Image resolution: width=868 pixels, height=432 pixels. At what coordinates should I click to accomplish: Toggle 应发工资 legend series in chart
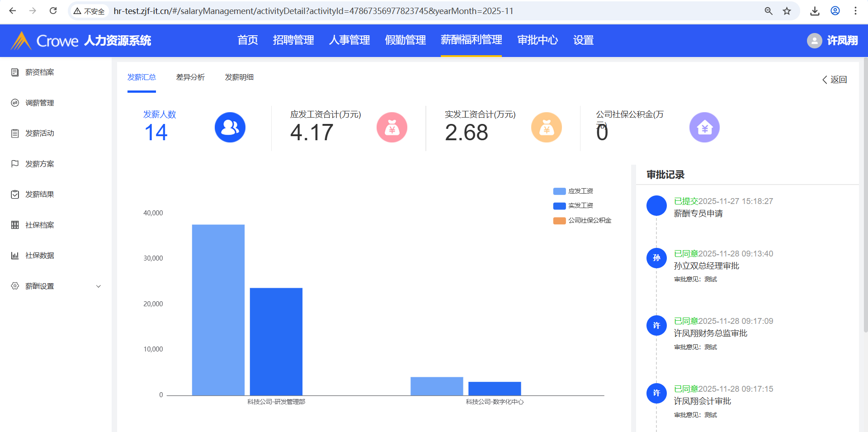[573, 191]
